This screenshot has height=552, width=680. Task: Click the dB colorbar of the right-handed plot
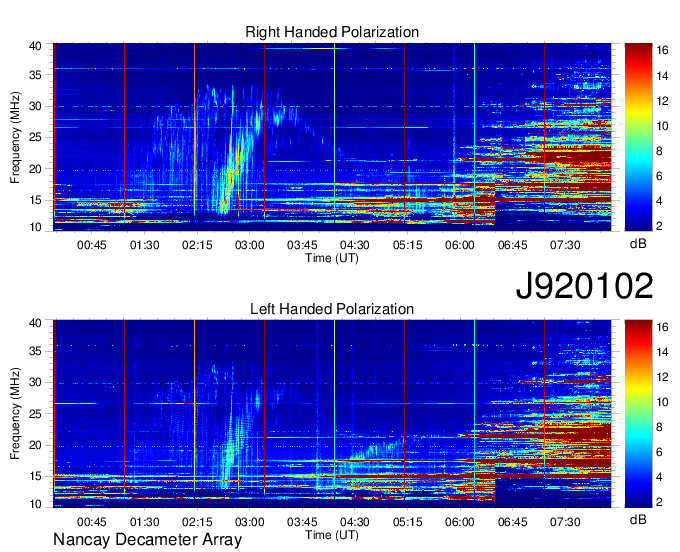point(638,137)
